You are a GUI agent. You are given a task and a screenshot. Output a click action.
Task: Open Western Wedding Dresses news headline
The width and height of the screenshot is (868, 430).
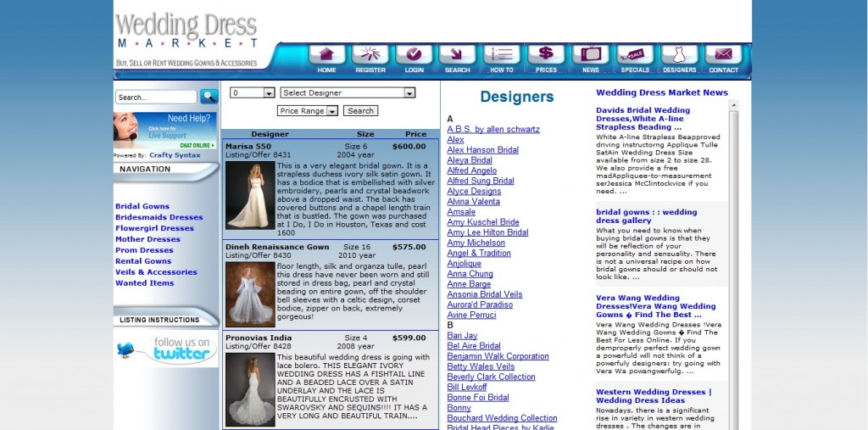pos(654,396)
